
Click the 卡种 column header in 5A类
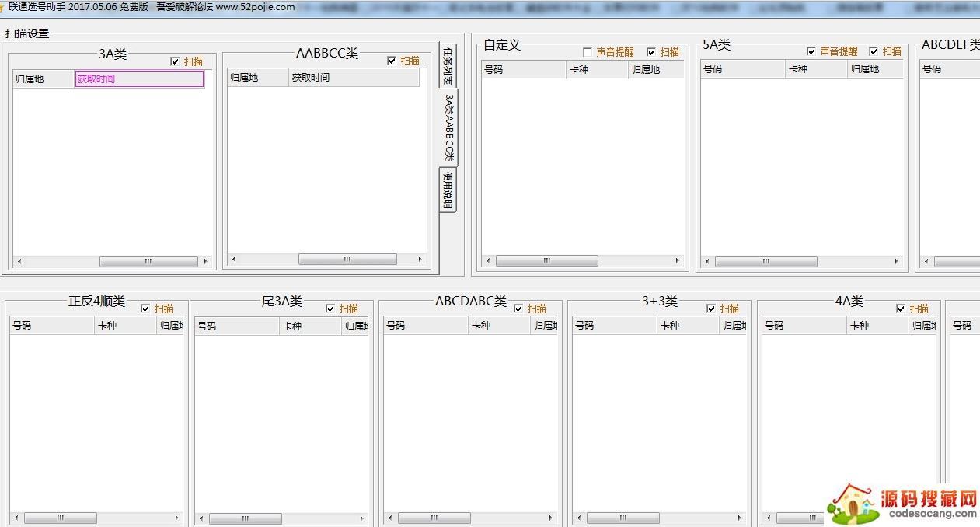(x=815, y=69)
